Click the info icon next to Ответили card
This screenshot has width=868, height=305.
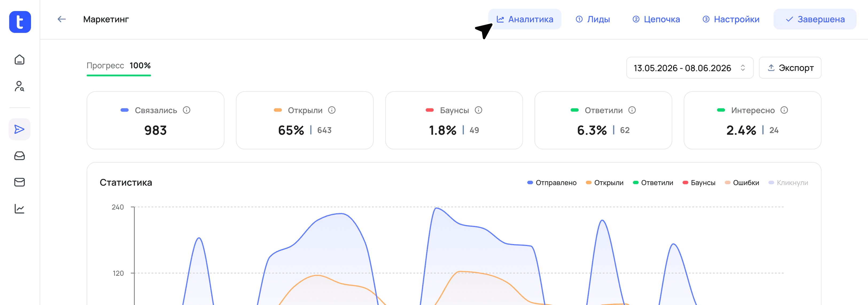[x=632, y=110]
